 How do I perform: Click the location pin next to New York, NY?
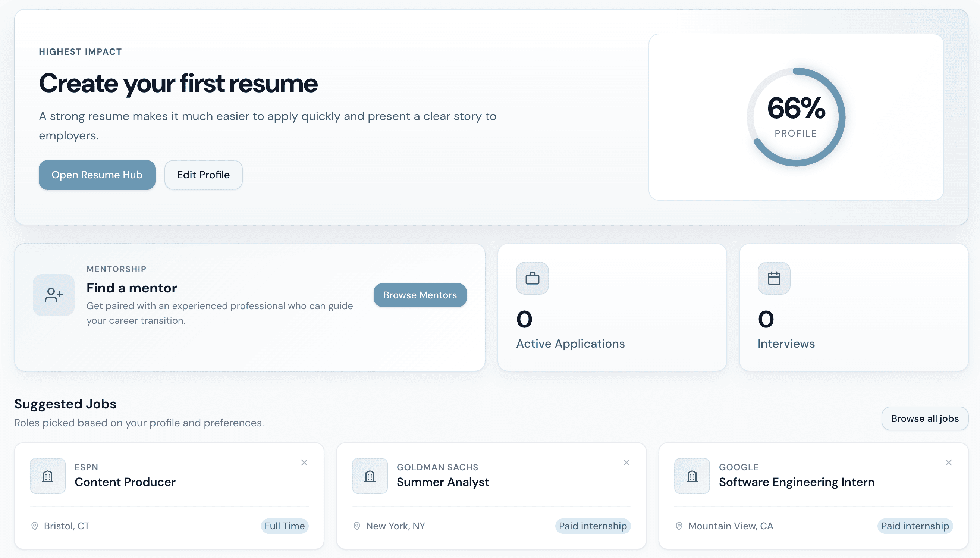(356, 526)
